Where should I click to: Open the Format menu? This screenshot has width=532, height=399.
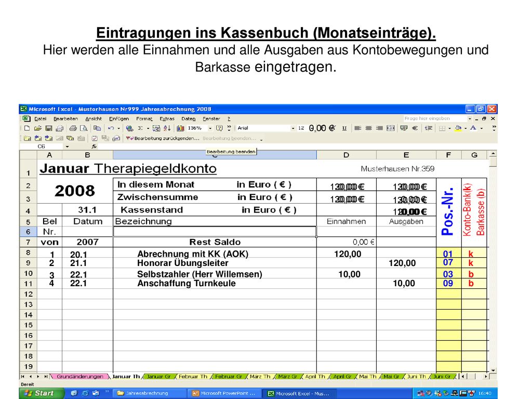144,119
